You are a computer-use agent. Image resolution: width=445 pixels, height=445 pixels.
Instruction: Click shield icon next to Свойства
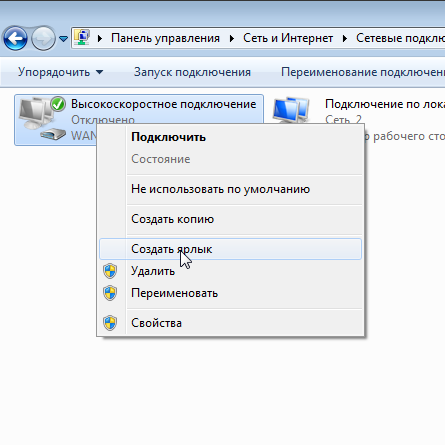[110, 323]
